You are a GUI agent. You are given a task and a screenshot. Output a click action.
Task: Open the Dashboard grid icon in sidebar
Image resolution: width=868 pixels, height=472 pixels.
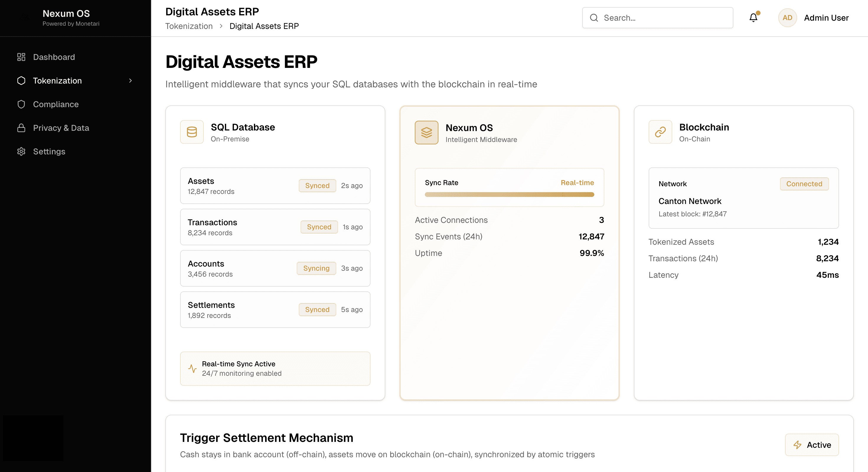(21, 57)
